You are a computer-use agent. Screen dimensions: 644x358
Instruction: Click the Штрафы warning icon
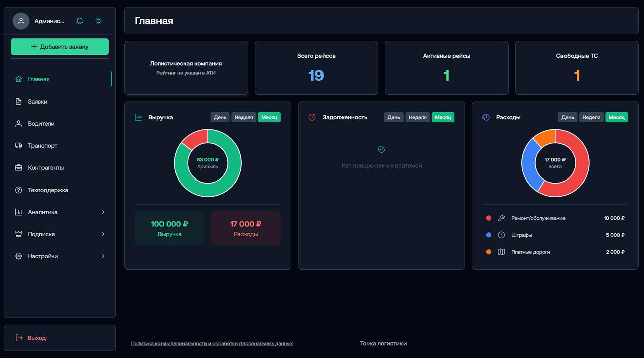click(501, 235)
